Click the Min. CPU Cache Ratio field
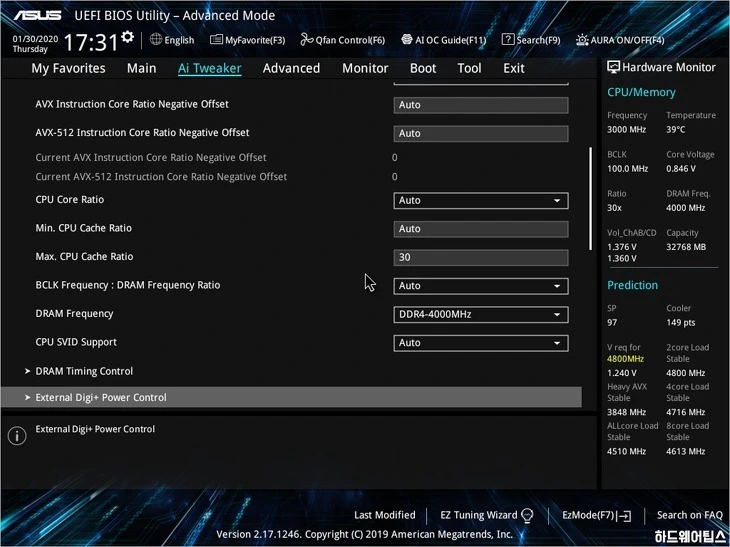 coord(480,229)
